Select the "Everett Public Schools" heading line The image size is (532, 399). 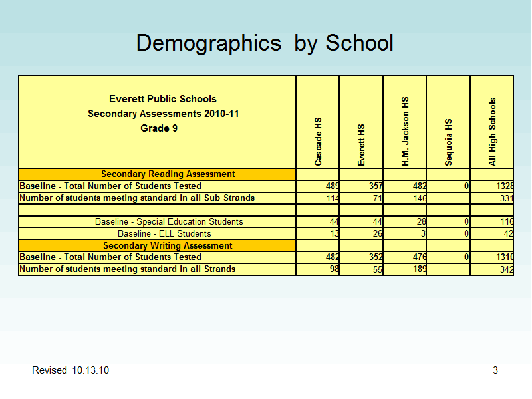(x=162, y=99)
